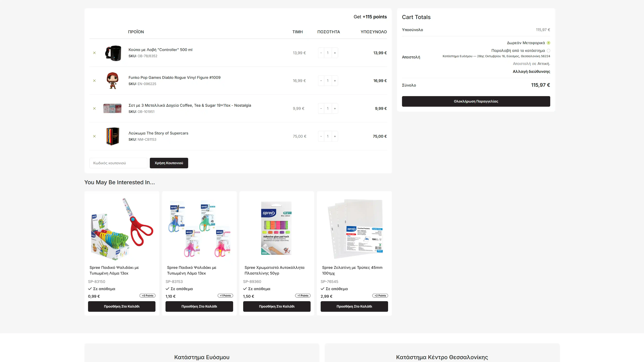Add Spree SP-83150 scissors to cart

(x=121, y=306)
